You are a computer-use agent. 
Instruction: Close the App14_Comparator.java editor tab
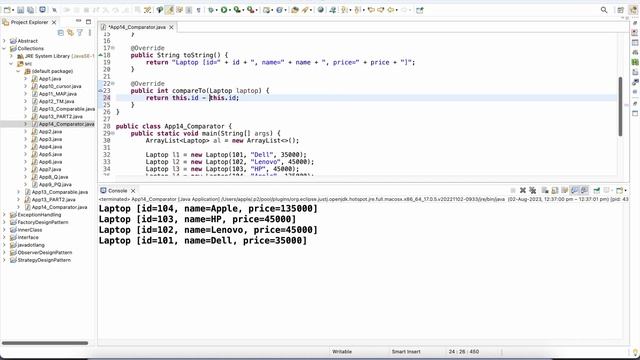(x=171, y=27)
